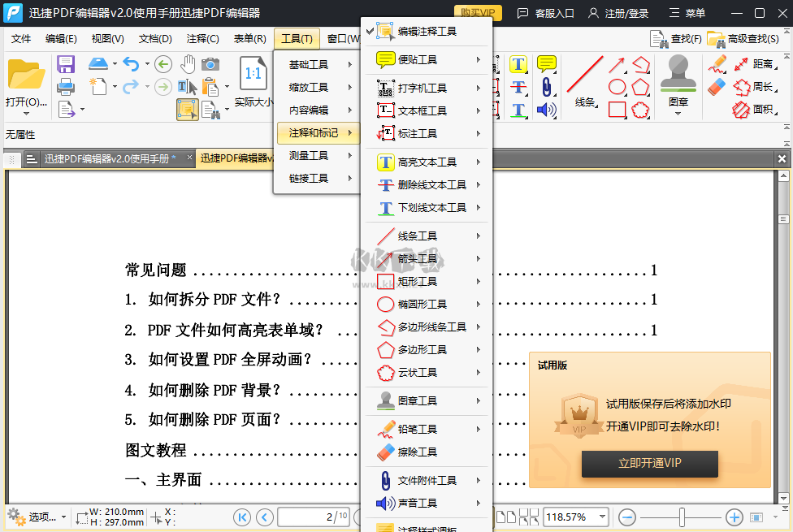Image resolution: width=793 pixels, height=532 pixels.
Task: Expand the 缩放工具 submenu
Action: click(x=317, y=87)
